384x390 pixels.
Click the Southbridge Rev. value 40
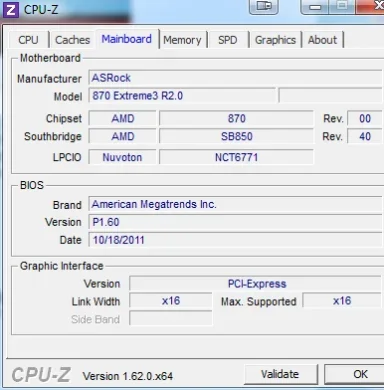point(365,136)
